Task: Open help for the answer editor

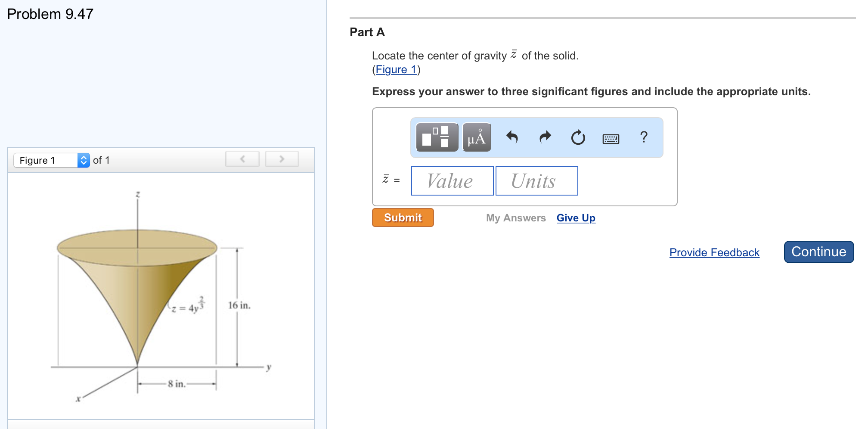Action: [x=644, y=137]
